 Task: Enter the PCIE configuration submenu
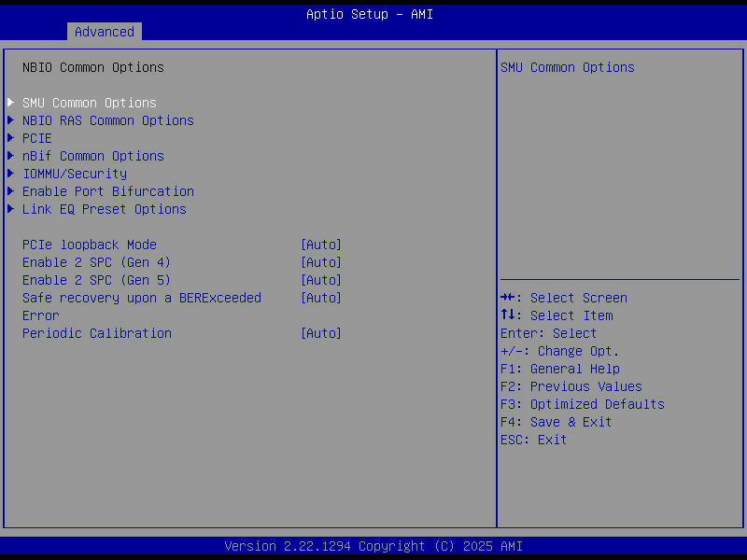pyautogui.click(x=36, y=138)
